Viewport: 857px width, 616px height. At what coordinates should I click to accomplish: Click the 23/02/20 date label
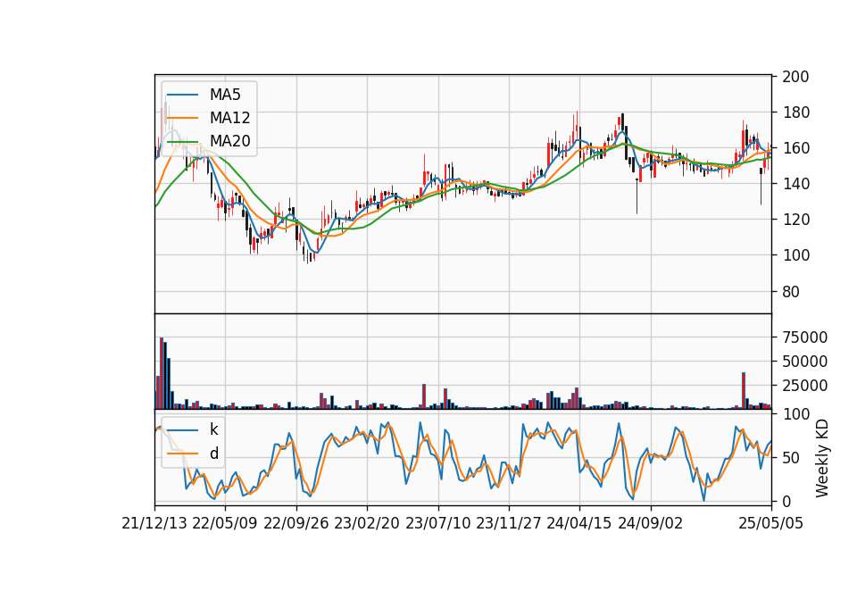click(x=367, y=523)
